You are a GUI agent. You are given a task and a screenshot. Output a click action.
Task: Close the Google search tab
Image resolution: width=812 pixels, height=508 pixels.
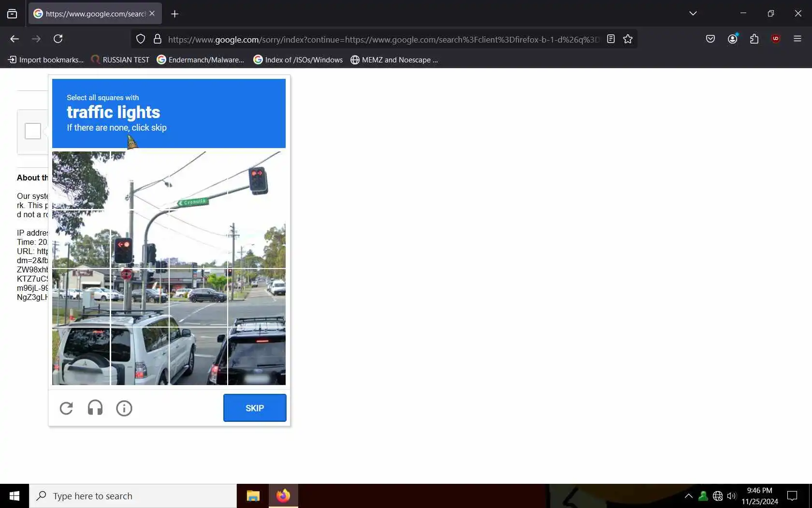click(152, 14)
